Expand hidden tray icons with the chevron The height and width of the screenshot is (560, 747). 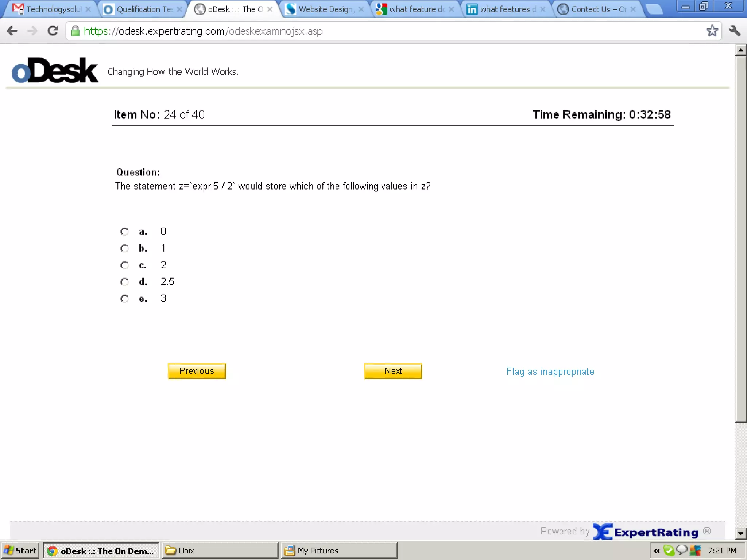click(x=657, y=551)
